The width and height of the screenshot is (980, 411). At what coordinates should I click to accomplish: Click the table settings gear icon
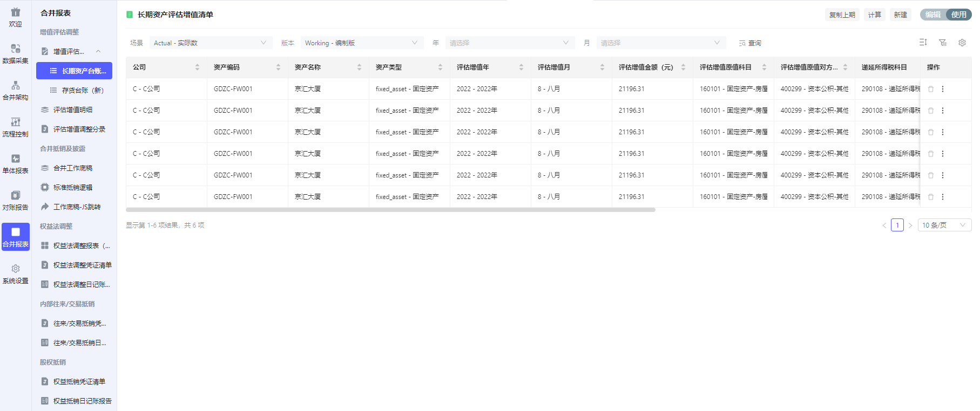click(x=962, y=43)
